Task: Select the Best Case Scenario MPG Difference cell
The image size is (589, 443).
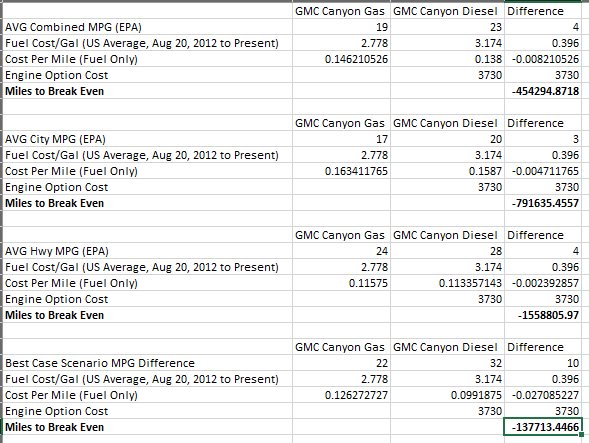Action: point(148,363)
